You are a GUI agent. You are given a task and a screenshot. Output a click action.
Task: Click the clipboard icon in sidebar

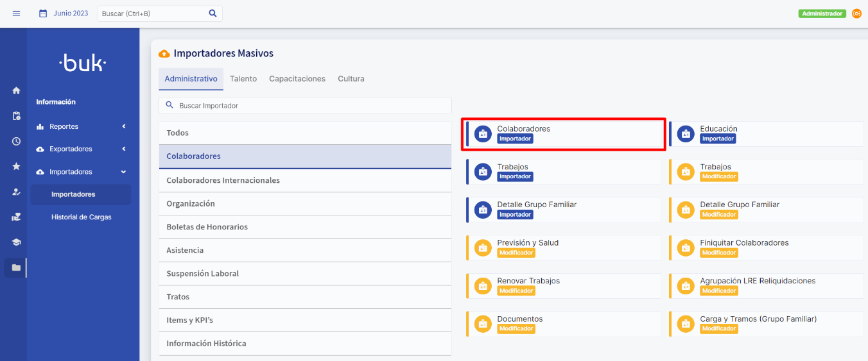tap(16, 116)
